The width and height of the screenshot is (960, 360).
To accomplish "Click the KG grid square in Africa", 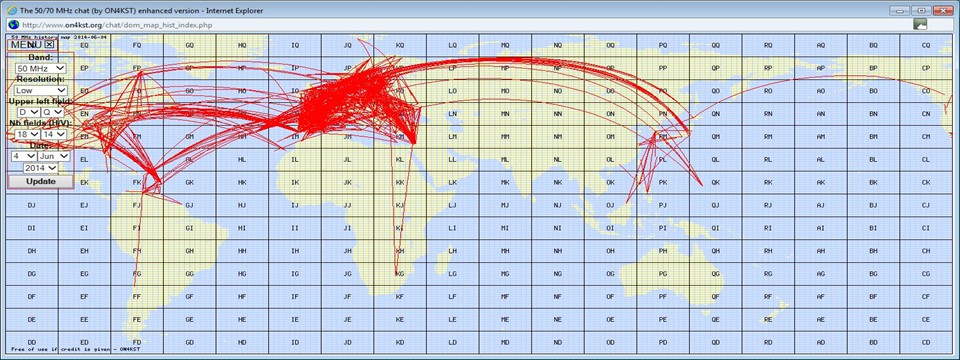I will click(x=400, y=274).
